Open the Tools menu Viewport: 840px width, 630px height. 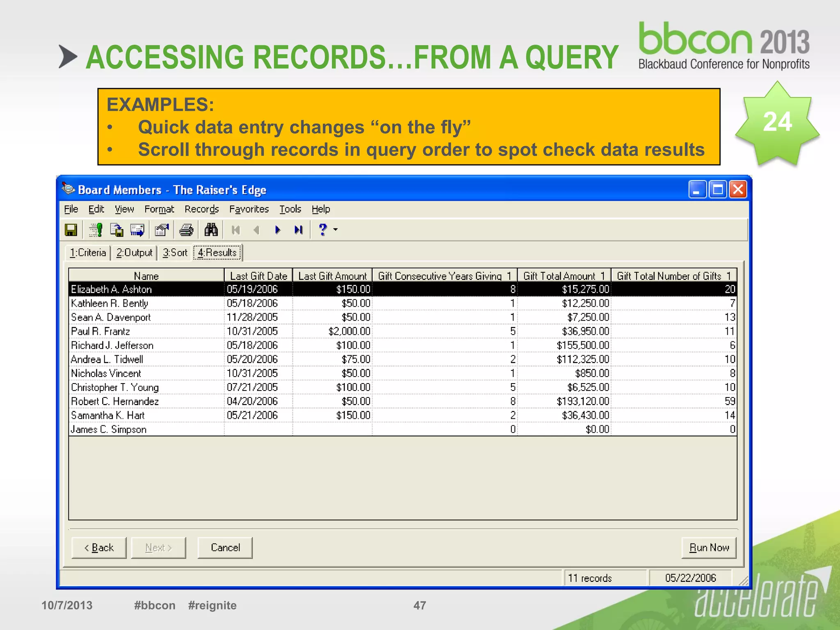[290, 209]
